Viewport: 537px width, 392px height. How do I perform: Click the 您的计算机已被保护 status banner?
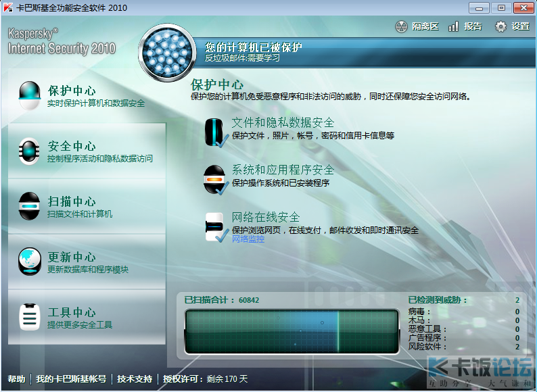[x=254, y=47]
